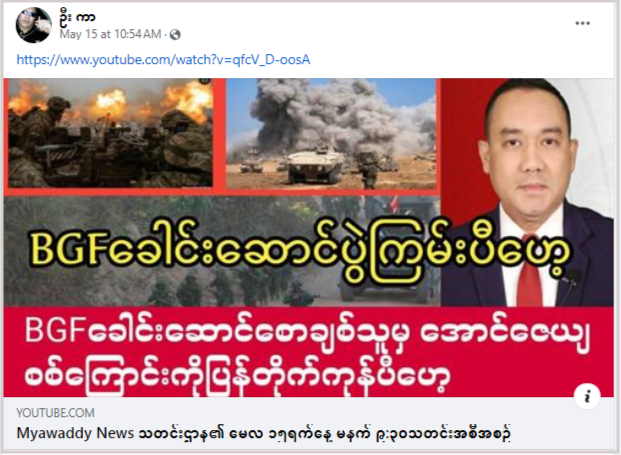Open the link preview info icon
This screenshot has height=455, width=621.
[x=587, y=396]
